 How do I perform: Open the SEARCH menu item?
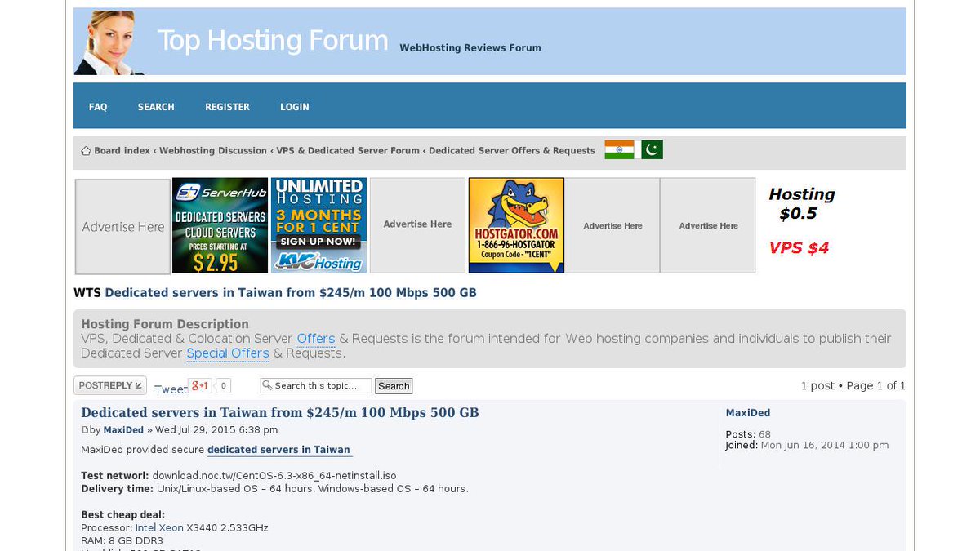tap(155, 106)
